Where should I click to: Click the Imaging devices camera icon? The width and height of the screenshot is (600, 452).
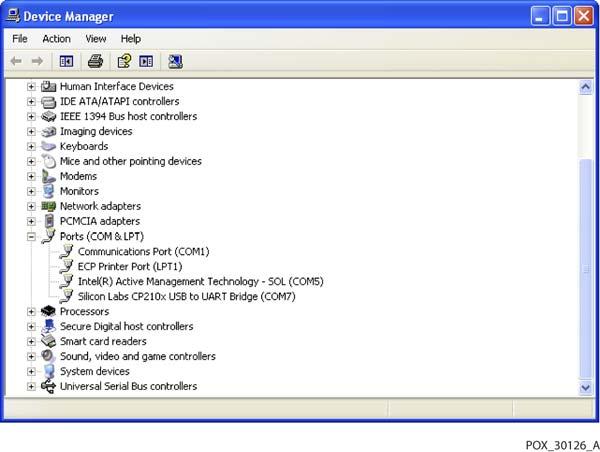48,132
